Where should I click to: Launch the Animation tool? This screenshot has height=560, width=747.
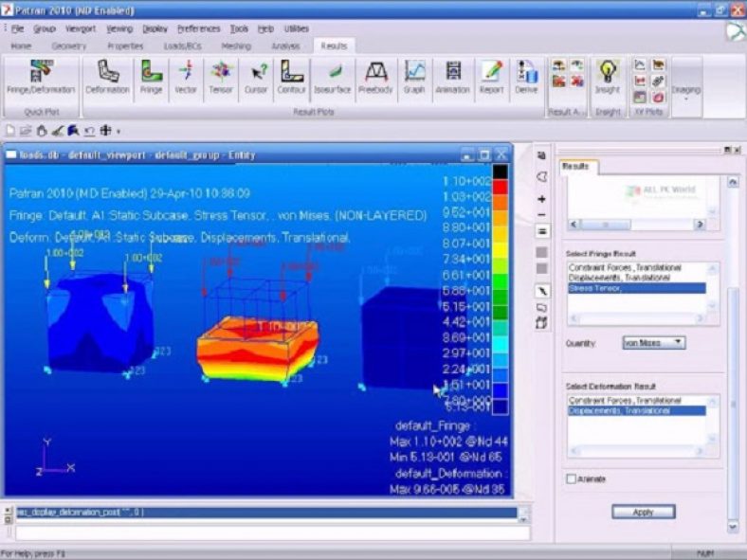tap(452, 77)
